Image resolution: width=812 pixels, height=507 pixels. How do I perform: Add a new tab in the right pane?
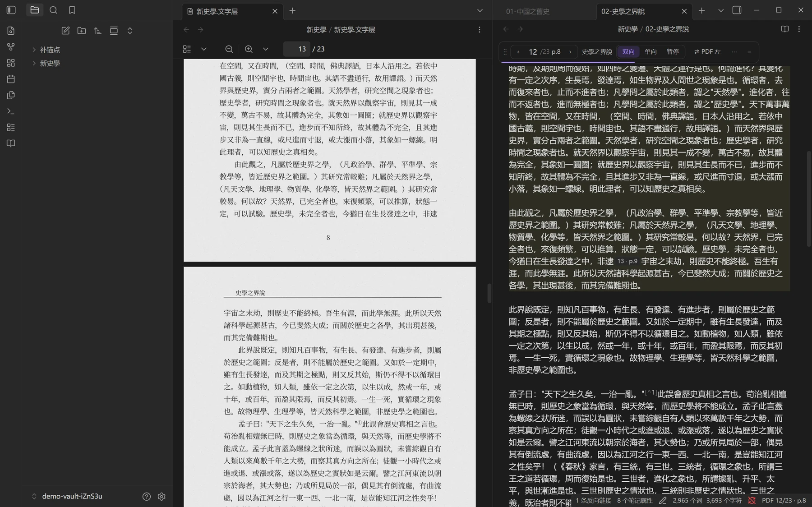(701, 10)
